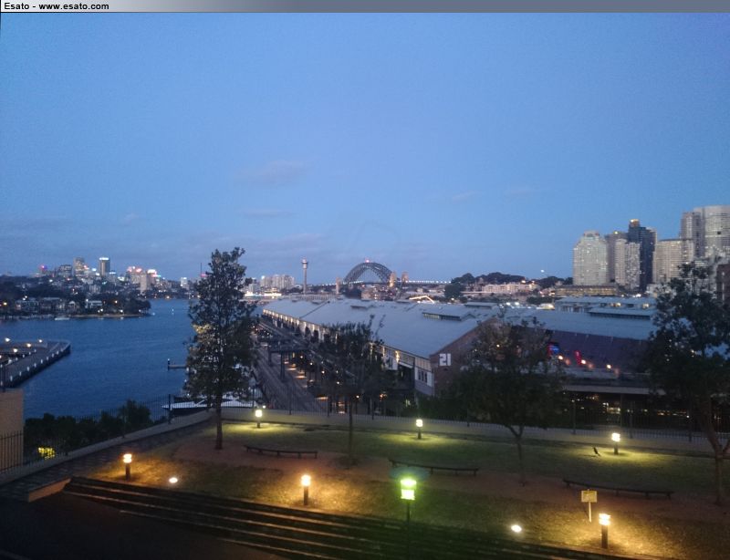Screen dimensions: 730x560
Task: Open the Sydney harbour dusk photo
Action: (365, 286)
